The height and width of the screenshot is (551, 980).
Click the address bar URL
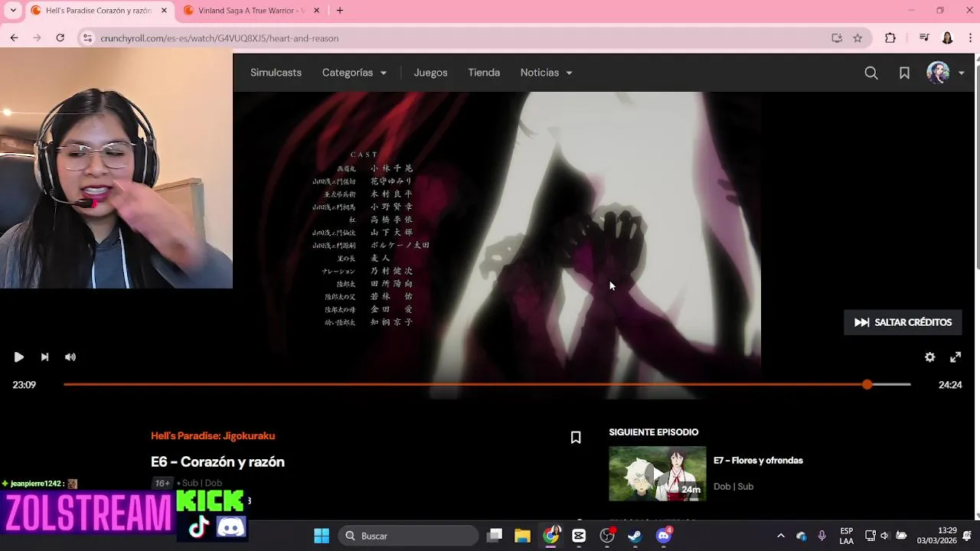pyautogui.click(x=220, y=38)
